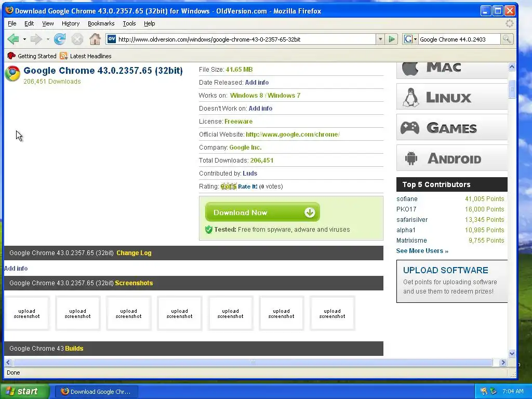Click contributor Matrixisme's name
Image resolution: width=532 pixels, height=399 pixels.
[x=411, y=240]
